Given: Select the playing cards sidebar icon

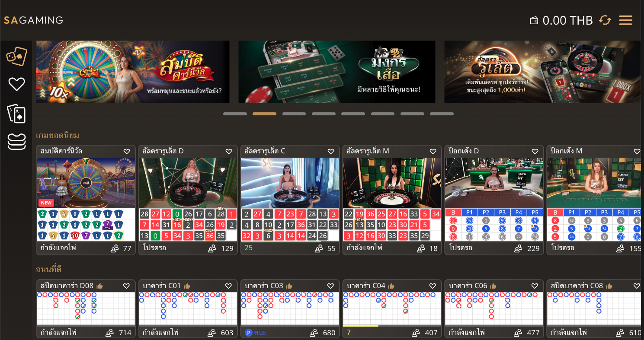Looking at the screenshot, I should [x=16, y=114].
